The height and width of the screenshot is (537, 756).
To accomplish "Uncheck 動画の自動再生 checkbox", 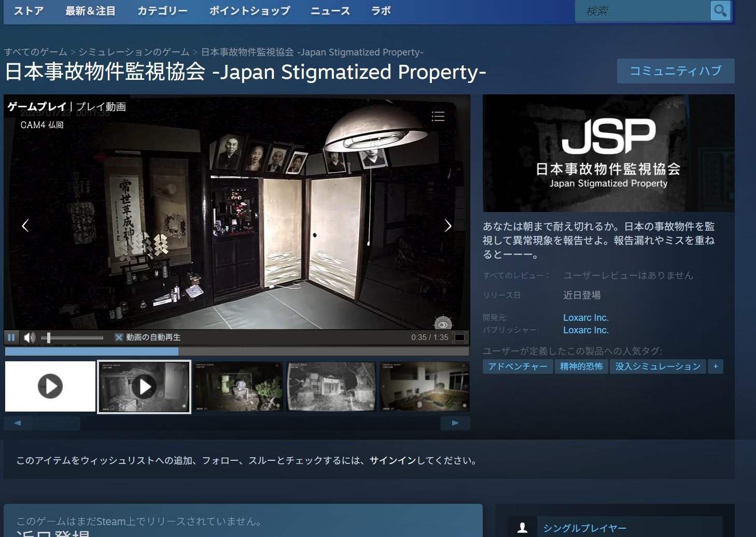I will (119, 337).
